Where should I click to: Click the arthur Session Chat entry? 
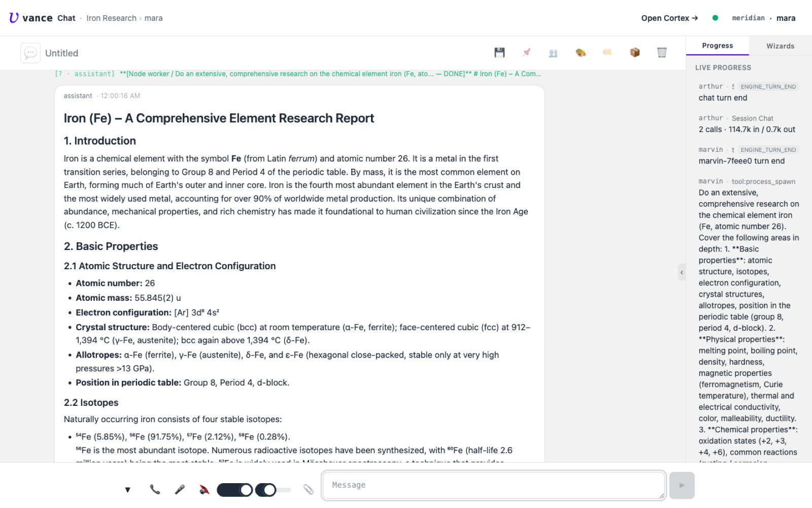(736, 118)
